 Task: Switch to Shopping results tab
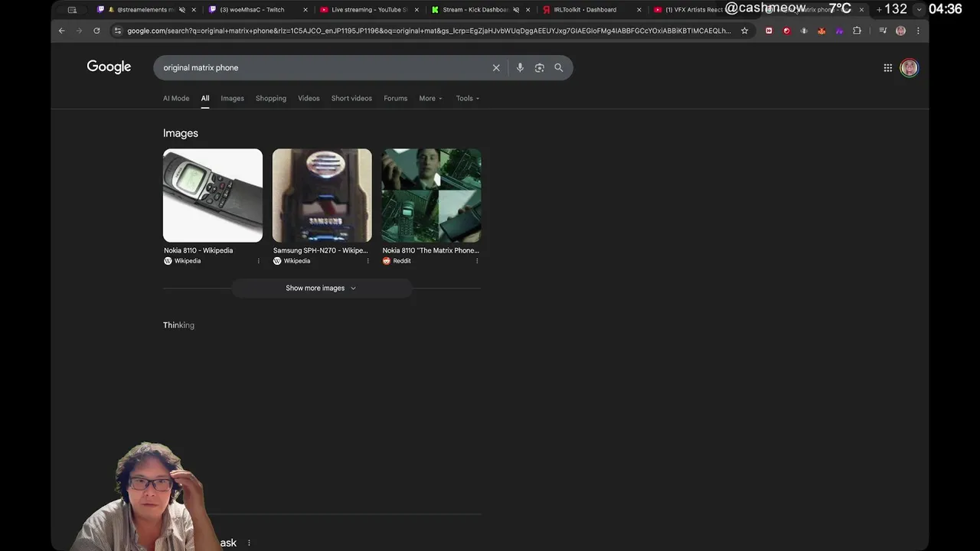[x=271, y=98]
